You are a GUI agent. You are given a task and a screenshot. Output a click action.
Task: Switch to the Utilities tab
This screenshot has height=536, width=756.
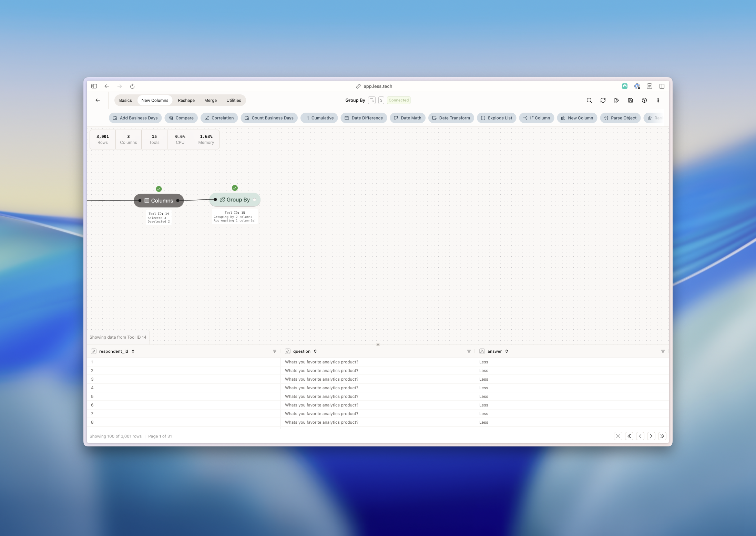click(234, 100)
